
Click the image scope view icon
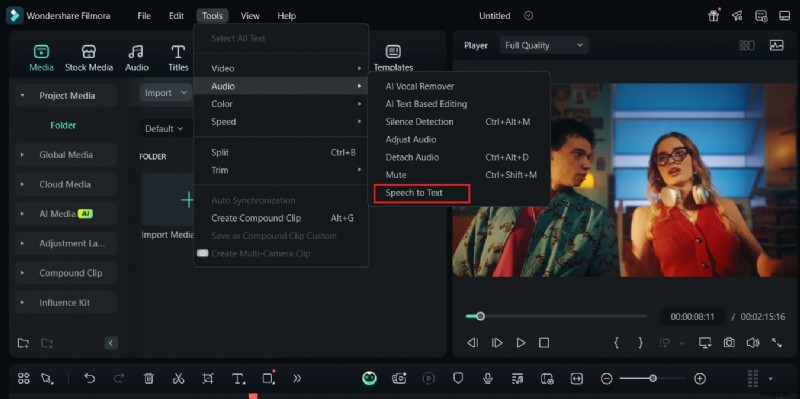coord(777,45)
